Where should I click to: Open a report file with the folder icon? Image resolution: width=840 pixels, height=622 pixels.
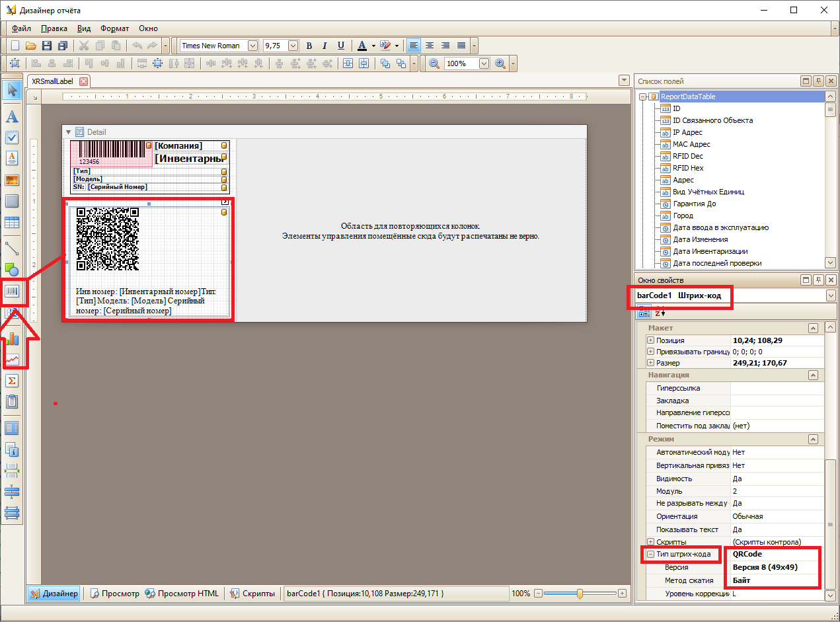[30, 46]
